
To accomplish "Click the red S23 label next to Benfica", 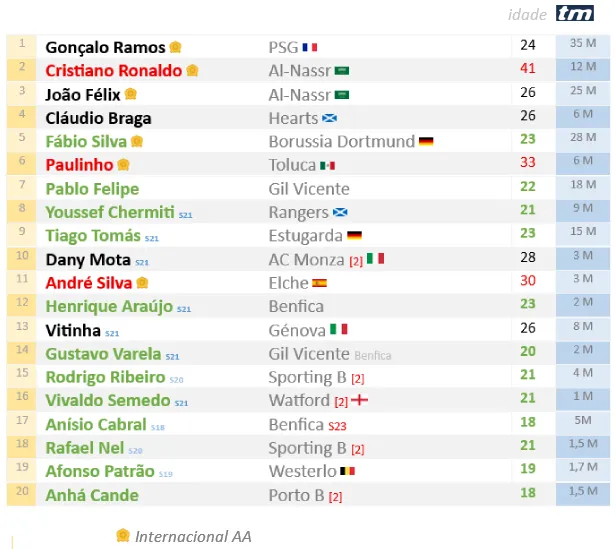I will (x=337, y=426).
